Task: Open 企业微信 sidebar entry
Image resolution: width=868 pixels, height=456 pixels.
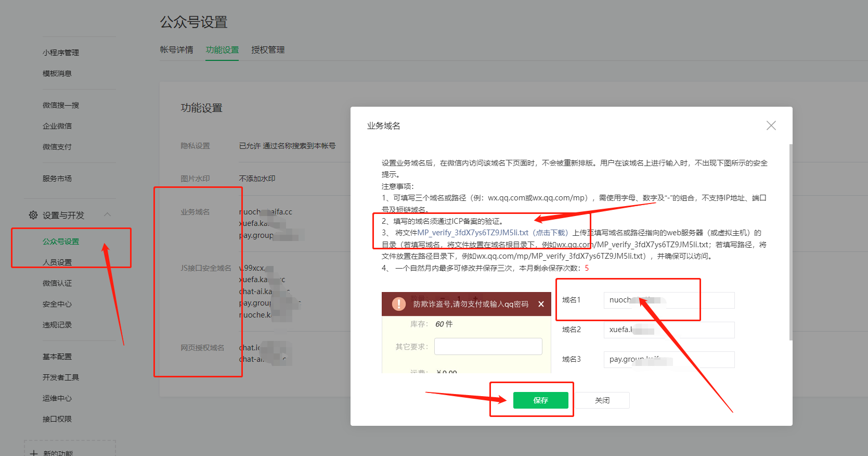Action: 57,126
